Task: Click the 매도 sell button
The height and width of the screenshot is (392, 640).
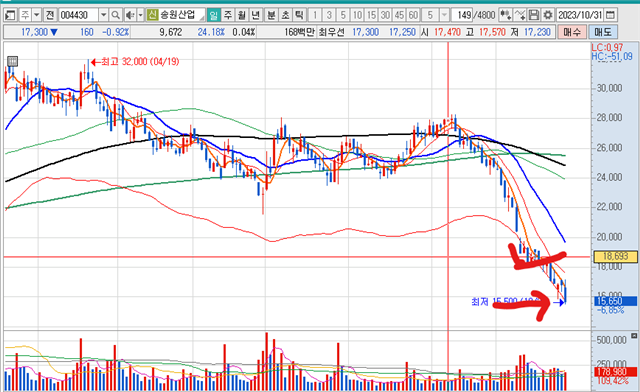Action: (602, 32)
